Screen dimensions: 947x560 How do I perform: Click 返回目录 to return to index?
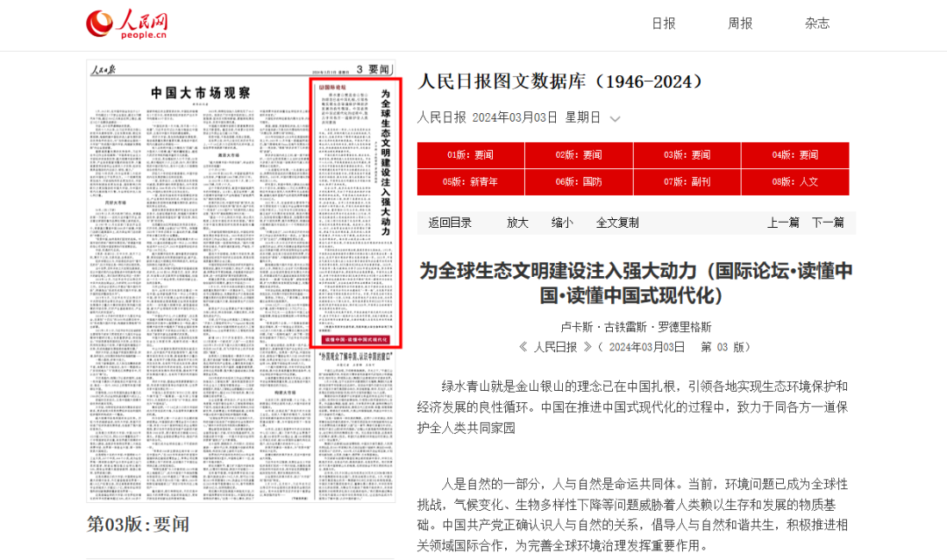pyautogui.click(x=450, y=223)
